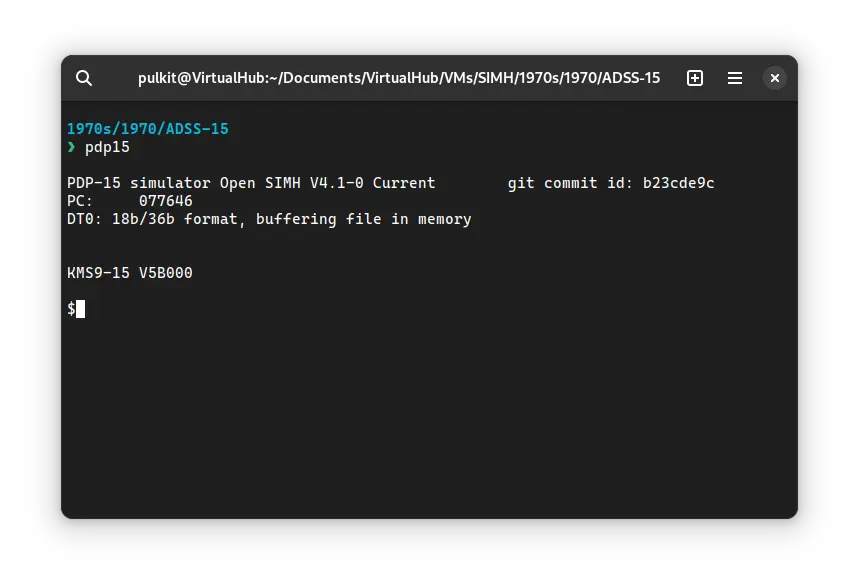Click the typed pdp15 command
859x586 pixels.
click(107, 147)
